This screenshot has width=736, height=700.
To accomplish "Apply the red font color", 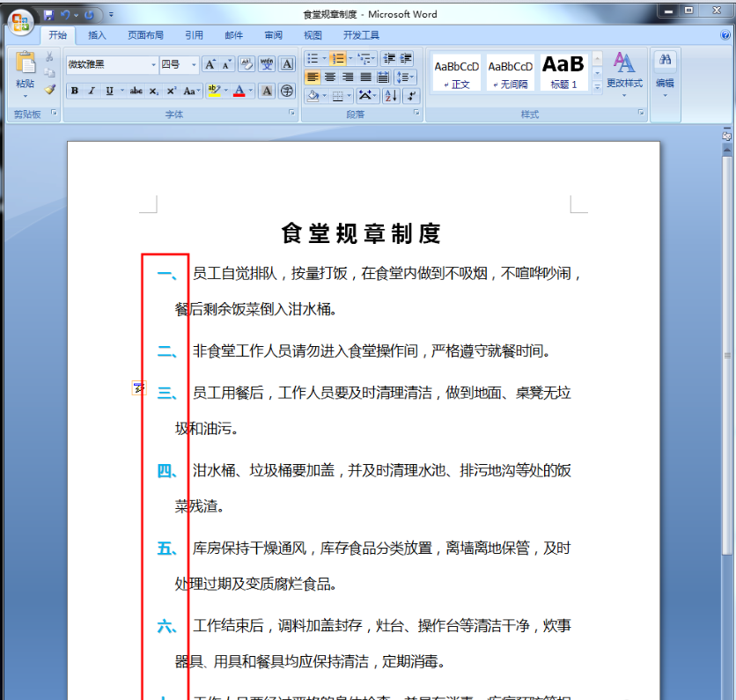I will [239, 91].
